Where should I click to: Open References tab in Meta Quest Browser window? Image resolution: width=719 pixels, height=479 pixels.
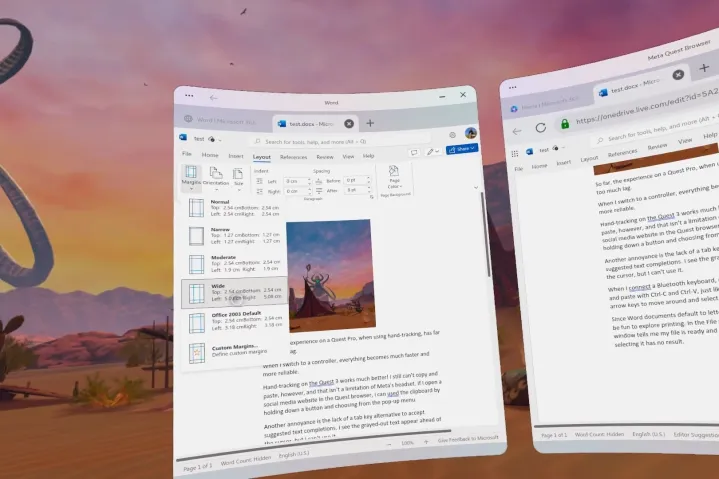[622, 153]
